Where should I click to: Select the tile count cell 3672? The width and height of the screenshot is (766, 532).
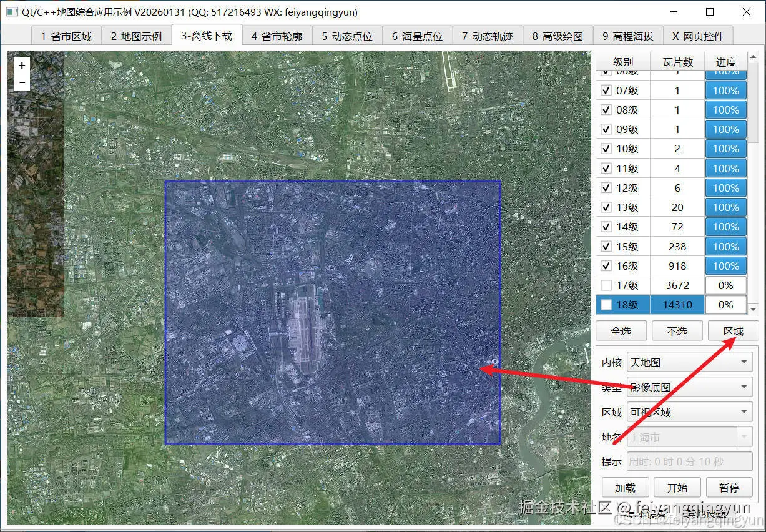pyautogui.click(x=677, y=285)
